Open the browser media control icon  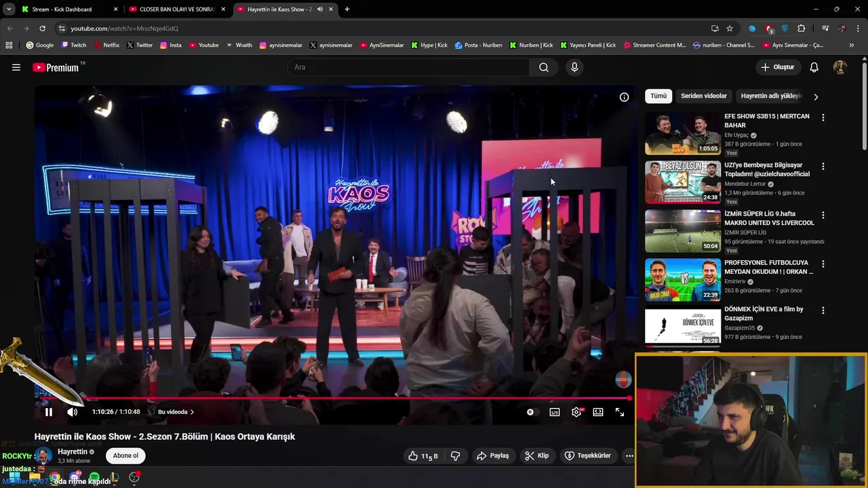click(x=825, y=28)
